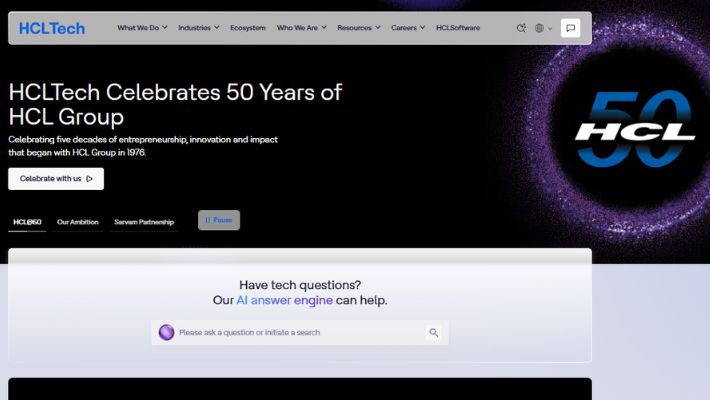Select the HCL@50 slide tab
Screen dimensions: 710x400
[27, 222]
